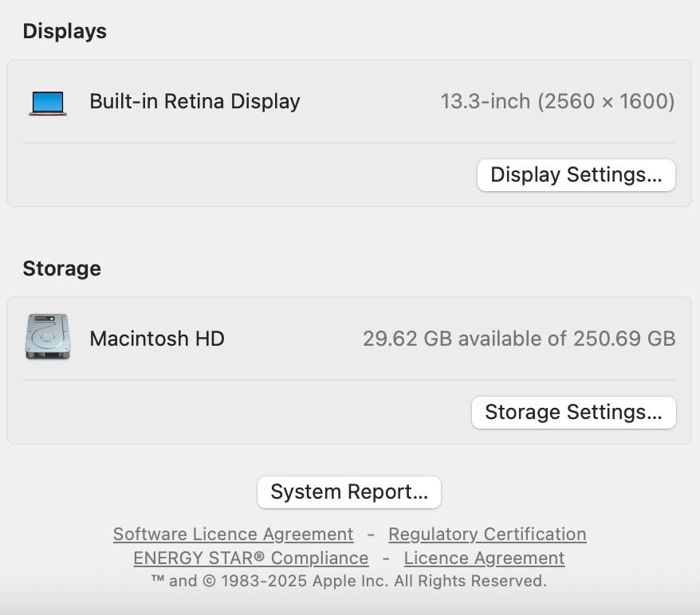This screenshot has width=700, height=615.
Task: Click the divider line under Macintosh HD
Action: [x=348, y=380]
